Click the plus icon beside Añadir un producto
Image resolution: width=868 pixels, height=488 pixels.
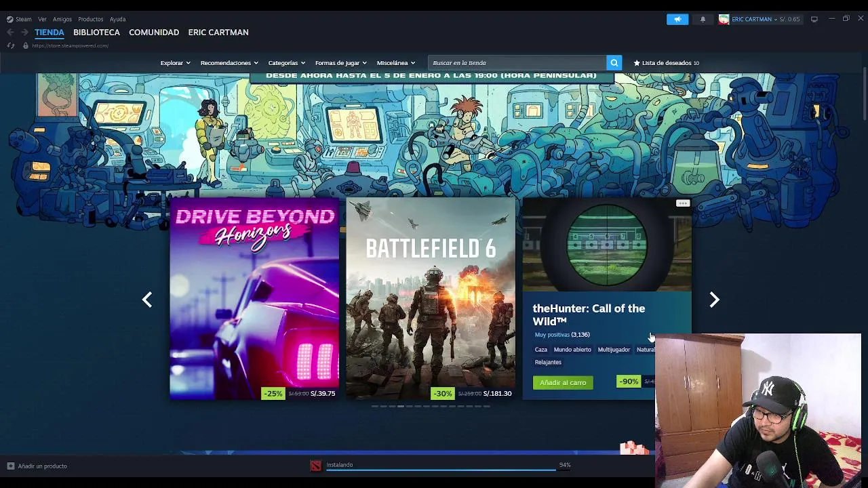point(10,466)
